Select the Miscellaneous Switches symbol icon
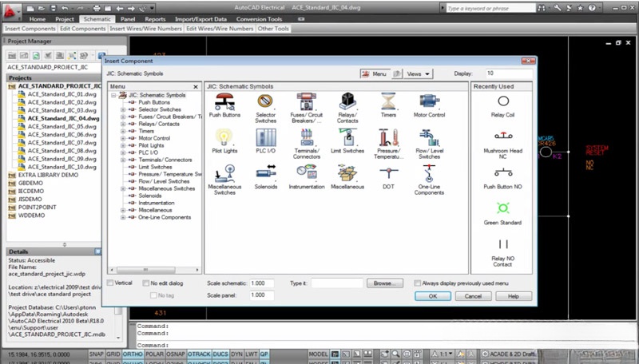 [224, 173]
